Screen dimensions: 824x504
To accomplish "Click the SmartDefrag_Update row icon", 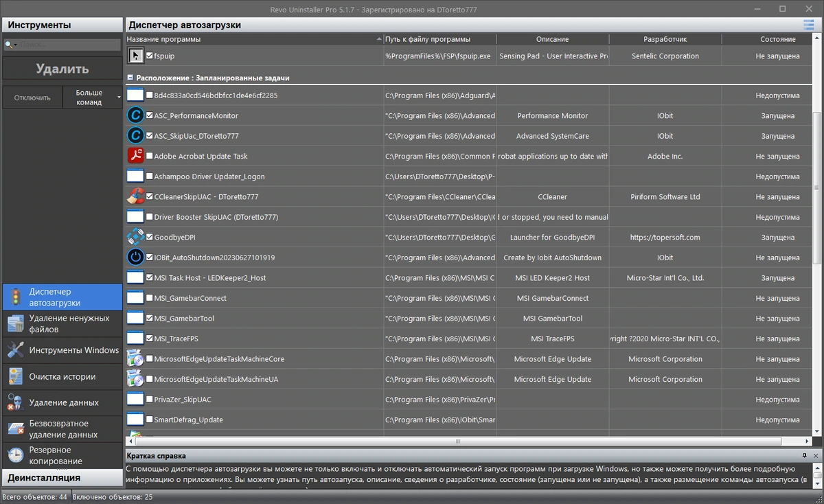I will pyautogui.click(x=135, y=420).
